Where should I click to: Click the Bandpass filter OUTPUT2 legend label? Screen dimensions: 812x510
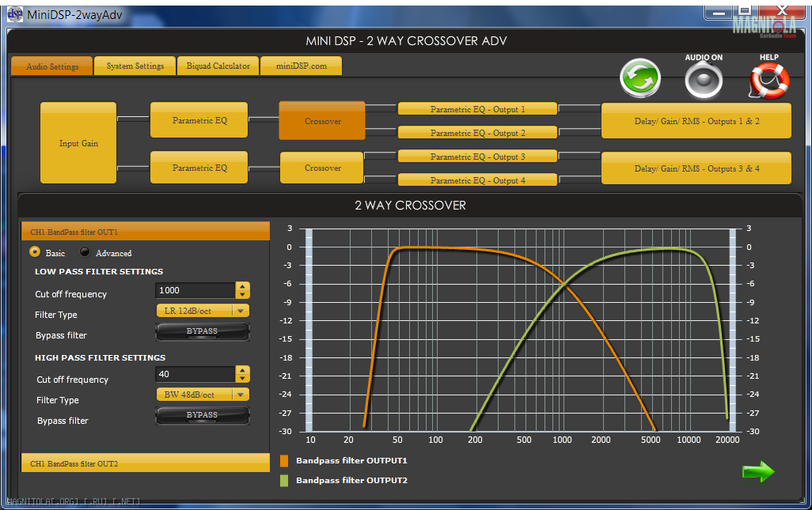click(351, 480)
